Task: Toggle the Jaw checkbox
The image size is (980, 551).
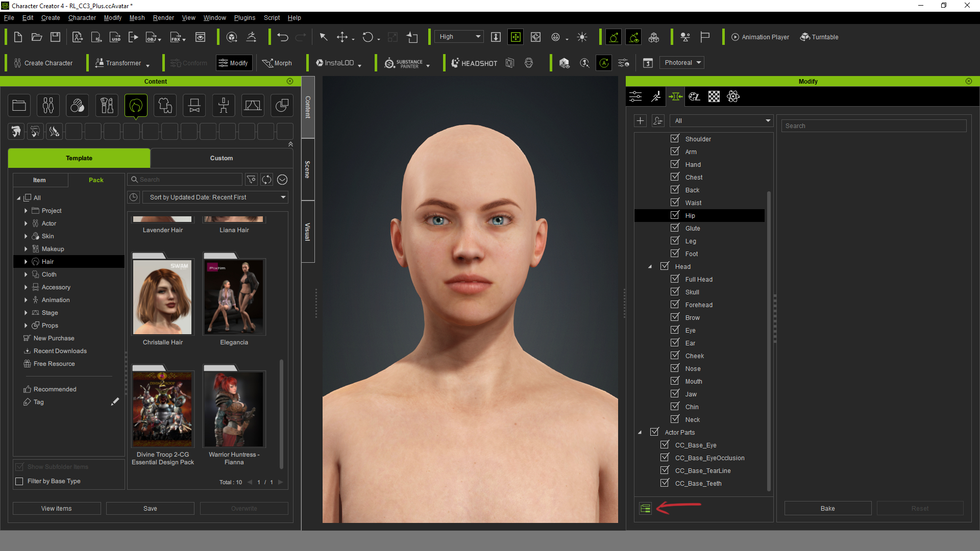Action: coord(675,393)
